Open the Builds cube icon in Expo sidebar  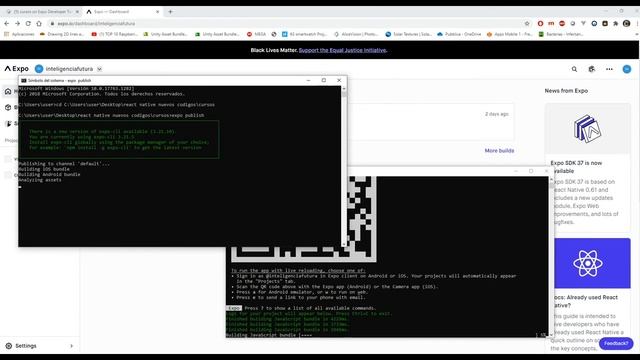[8, 107]
